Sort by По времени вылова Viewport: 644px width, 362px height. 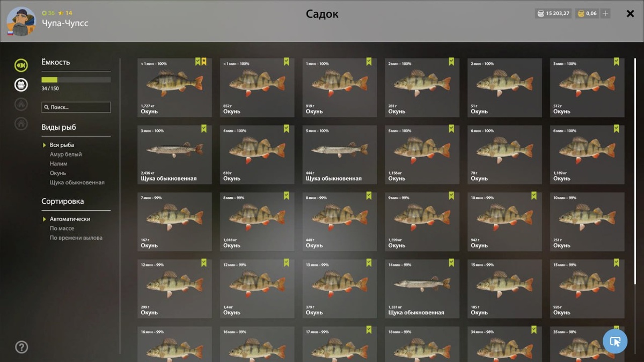tap(76, 238)
